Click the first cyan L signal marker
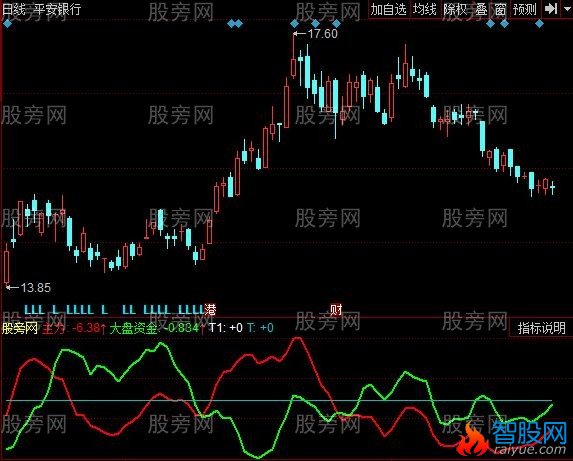 tap(28, 310)
